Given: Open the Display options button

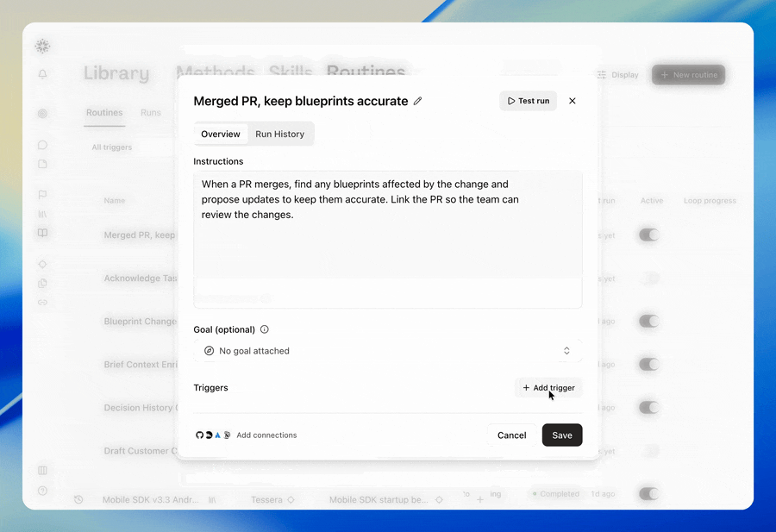Looking at the screenshot, I should tap(618, 75).
